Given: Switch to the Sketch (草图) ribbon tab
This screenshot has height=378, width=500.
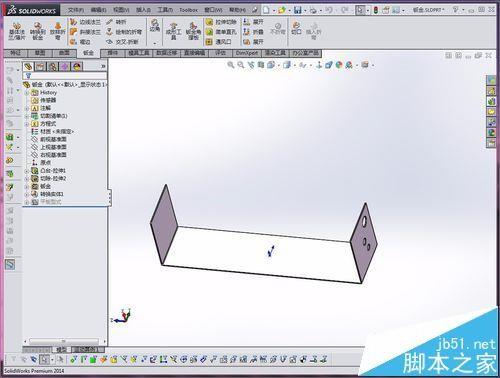Looking at the screenshot, I should pyautogui.click(x=40, y=53).
